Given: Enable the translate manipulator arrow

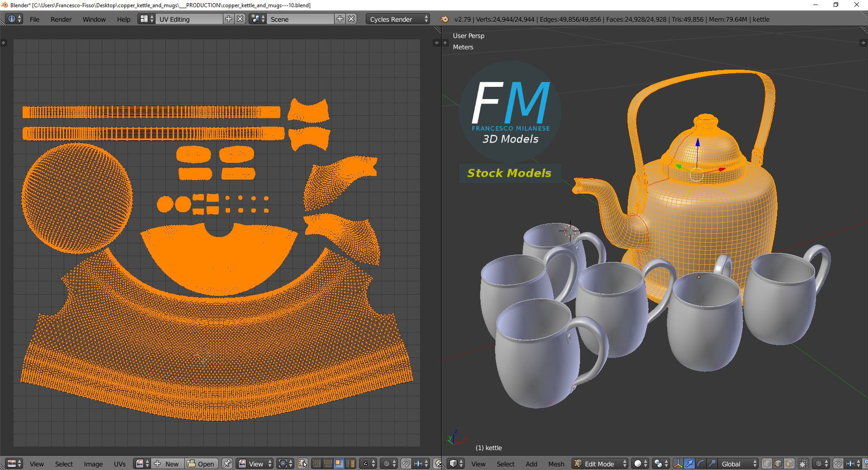Looking at the screenshot, I should 689,464.
